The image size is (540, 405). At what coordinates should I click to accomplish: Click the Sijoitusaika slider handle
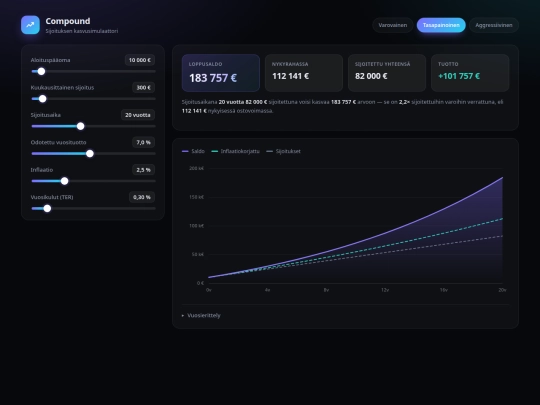point(81,126)
